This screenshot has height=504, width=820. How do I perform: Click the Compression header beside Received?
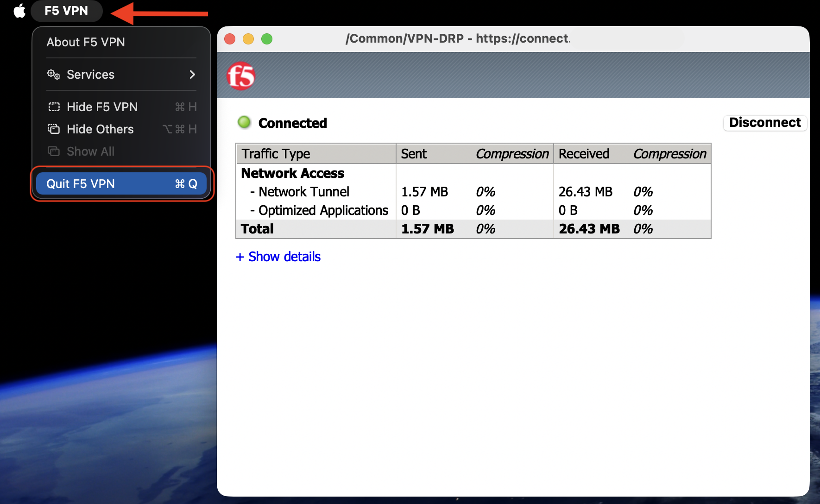pyautogui.click(x=670, y=154)
